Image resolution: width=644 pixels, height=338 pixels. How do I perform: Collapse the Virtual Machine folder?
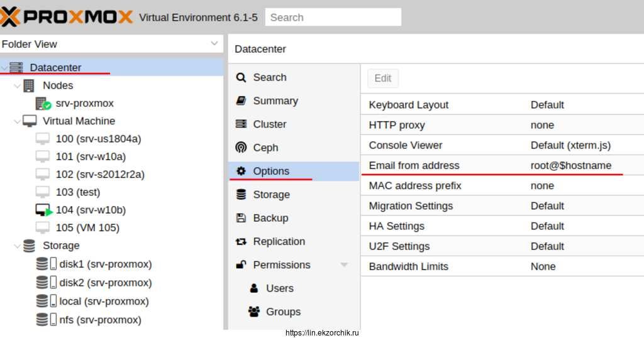tap(17, 121)
